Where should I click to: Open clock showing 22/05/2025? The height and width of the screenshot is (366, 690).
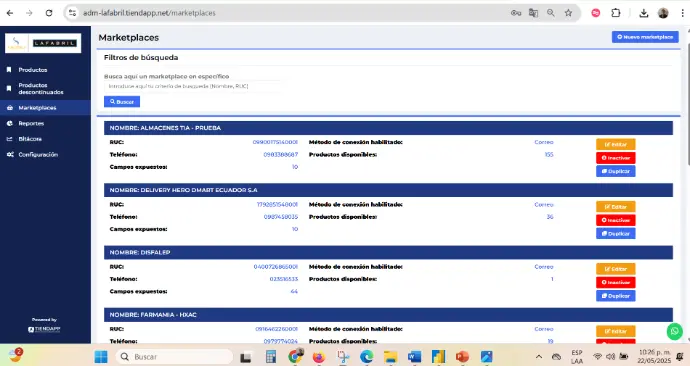coord(654,357)
